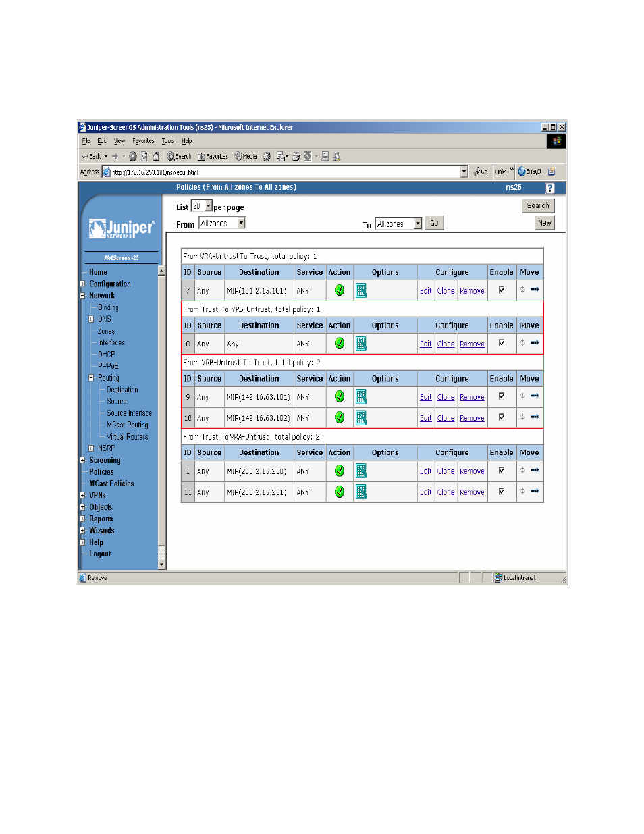The width and height of the screenshot is (644, 834).
Task: Open MCast Policies in the sidebar
Action: click(x=111, y=484)
